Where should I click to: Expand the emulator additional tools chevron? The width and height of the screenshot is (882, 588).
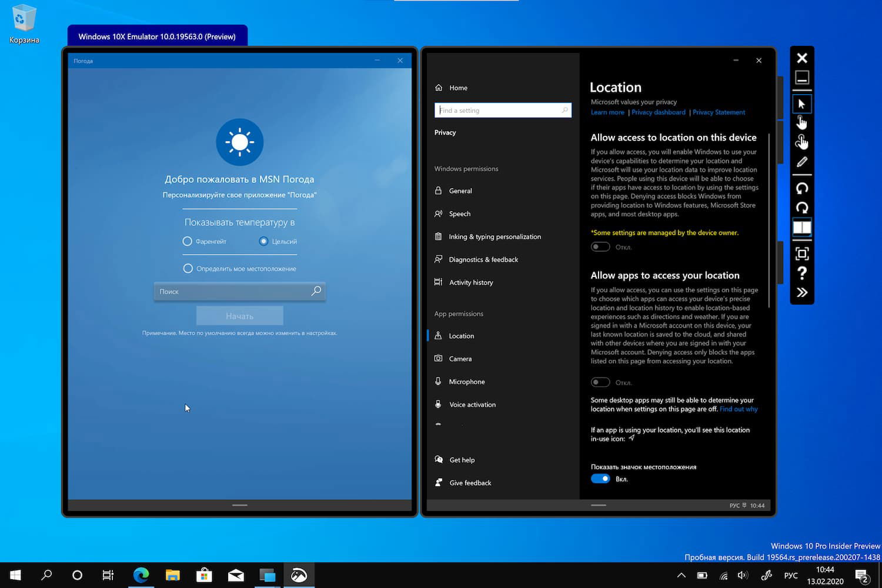point(801,292)
